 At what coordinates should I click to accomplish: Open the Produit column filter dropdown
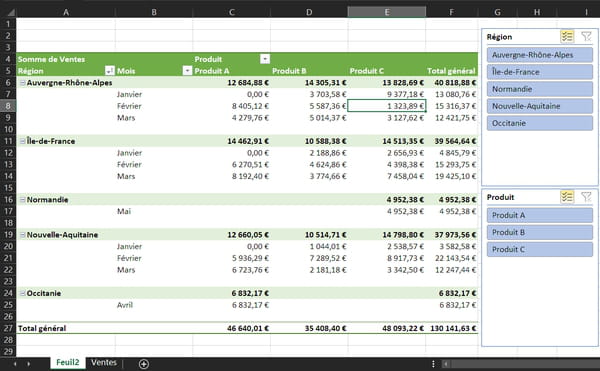pyautogui.click(x=265, y=59)
